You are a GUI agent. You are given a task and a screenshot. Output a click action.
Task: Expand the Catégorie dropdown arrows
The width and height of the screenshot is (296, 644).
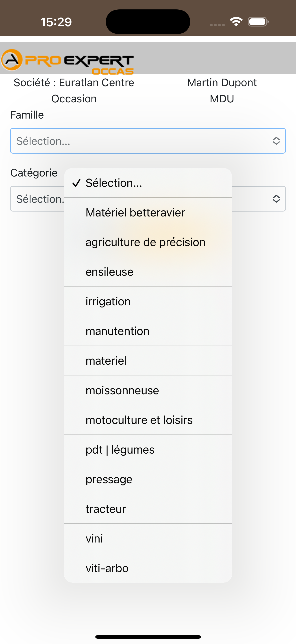(x=276, y=199)
